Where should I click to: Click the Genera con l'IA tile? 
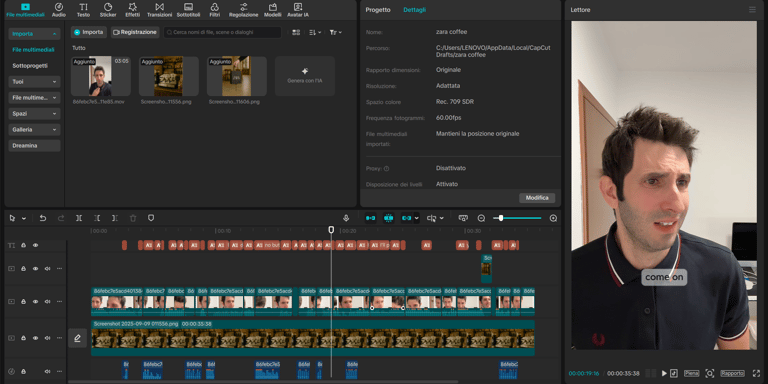[x=305, y=76]
